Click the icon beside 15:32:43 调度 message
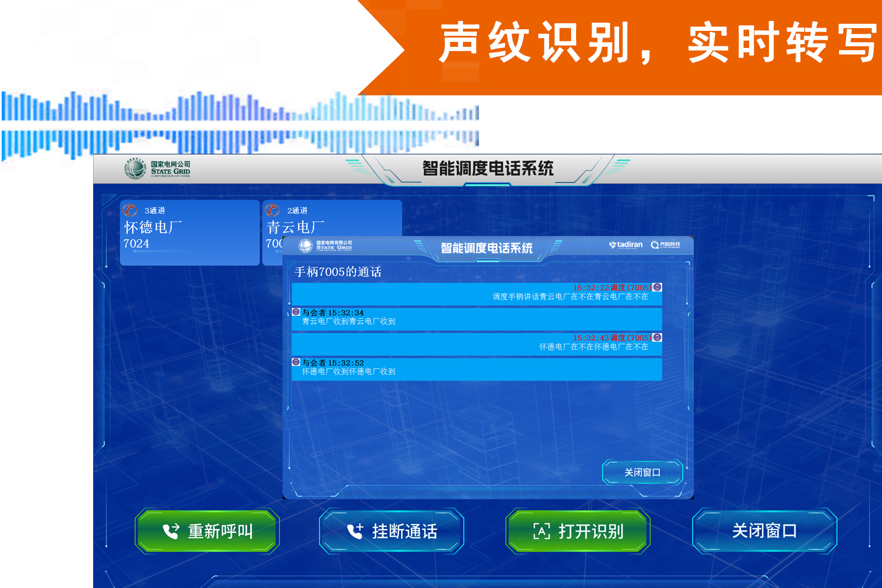The image size is (882, 588). (657, 337)
